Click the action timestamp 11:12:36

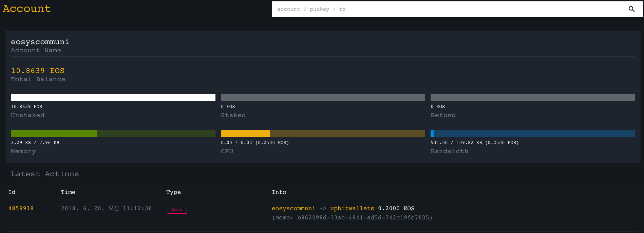[107, 208]
